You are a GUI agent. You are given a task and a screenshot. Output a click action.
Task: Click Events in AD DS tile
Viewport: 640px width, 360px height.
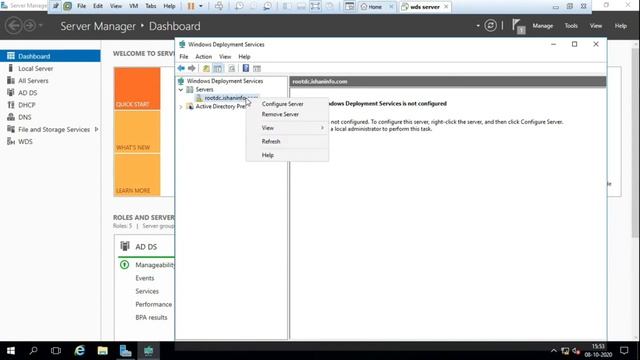click(x=145, y=278)
